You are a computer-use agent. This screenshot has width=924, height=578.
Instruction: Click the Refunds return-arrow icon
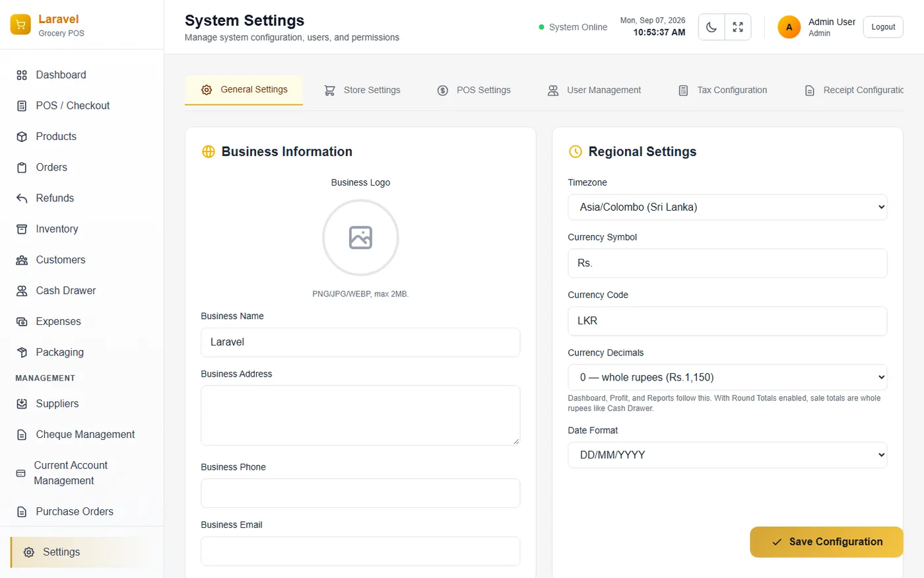[x=22, y=198]
